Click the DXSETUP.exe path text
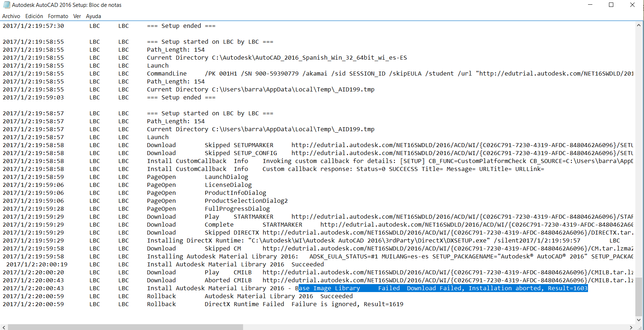Viewport: 644px width, 330px height. [369, 241]
